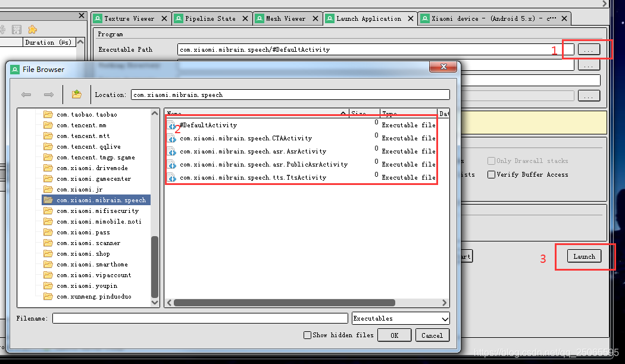This screenshot has width=625, height=364.
Task: Select com.xiaomi.scanner folder
Action: tap(89, 243)
